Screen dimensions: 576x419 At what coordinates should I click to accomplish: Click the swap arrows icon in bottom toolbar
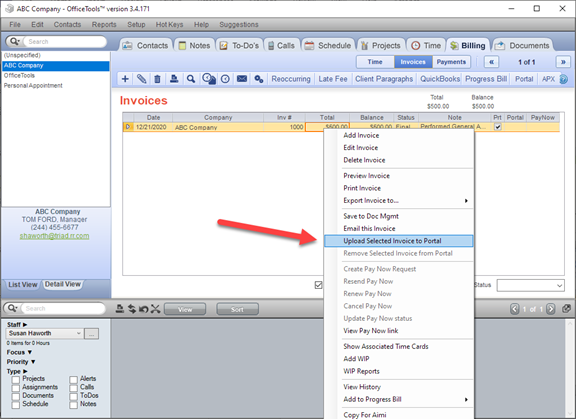(x=132, y=309)
